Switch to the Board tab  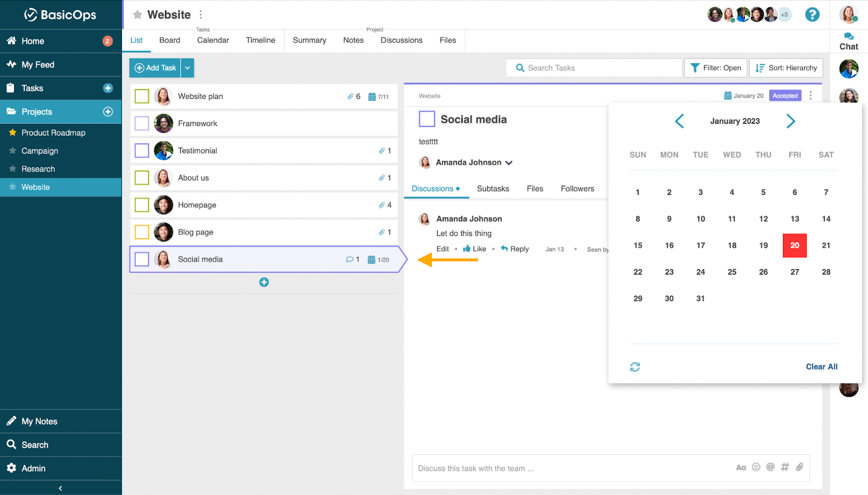(x=169, y=40)
